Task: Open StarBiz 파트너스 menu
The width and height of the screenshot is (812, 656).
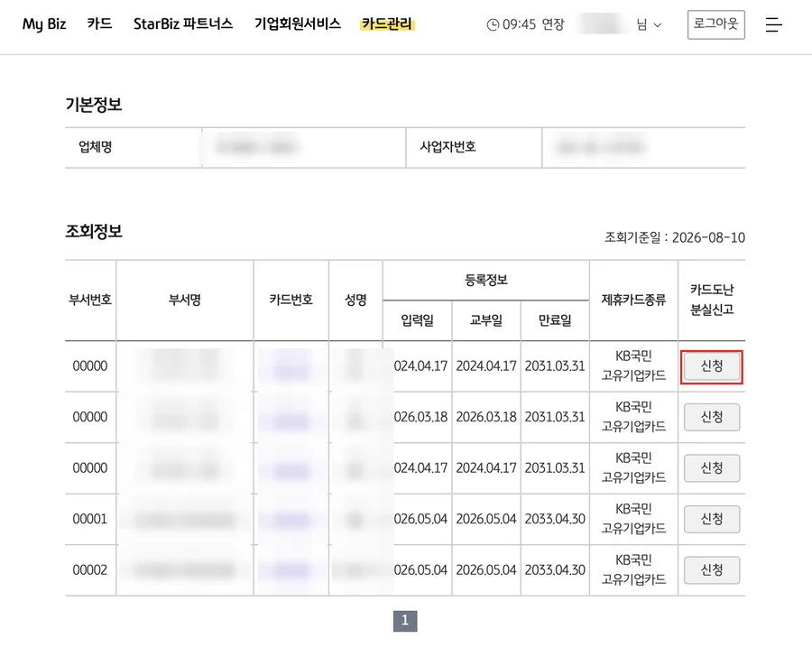Action: (x=183, y=23)
